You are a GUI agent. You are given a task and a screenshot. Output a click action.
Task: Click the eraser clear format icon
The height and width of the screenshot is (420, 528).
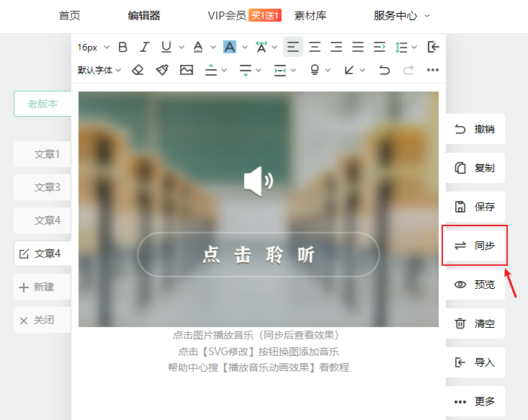[x=138, y=70]
